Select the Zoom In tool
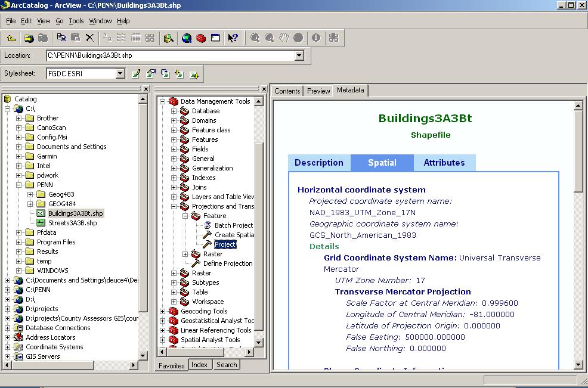588x388 pixels. tap(255, 38)
